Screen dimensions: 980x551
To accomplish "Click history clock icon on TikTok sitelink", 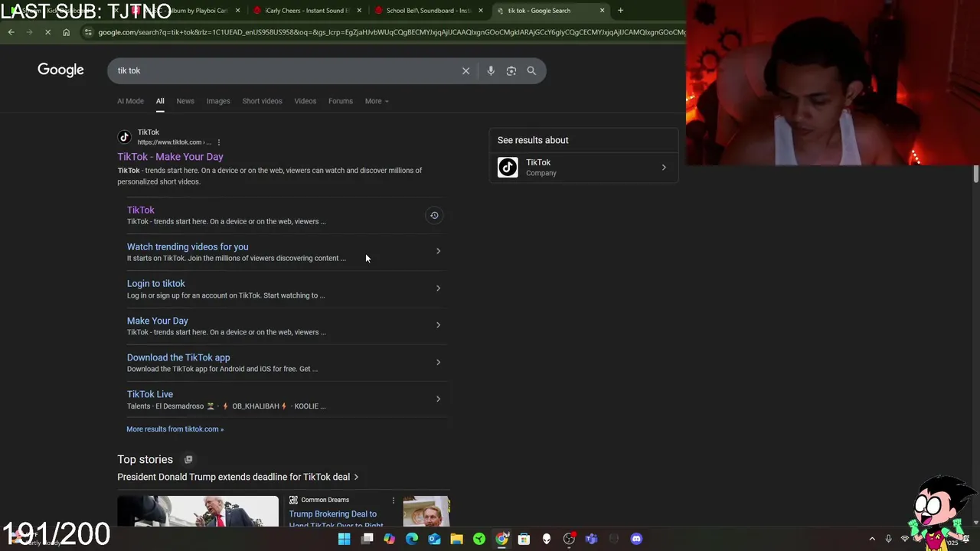I will click(x=434, y=215).
